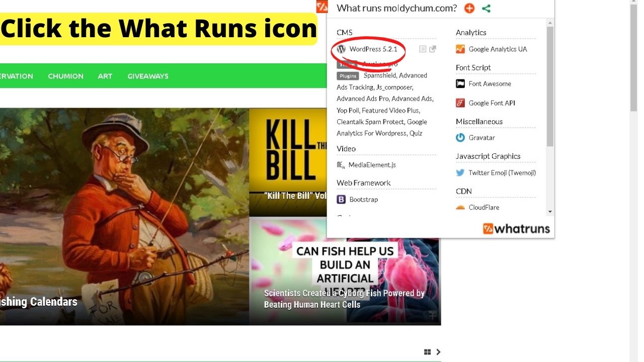
Task: Click the Gravatar power icon
Action: pos(460,138)
